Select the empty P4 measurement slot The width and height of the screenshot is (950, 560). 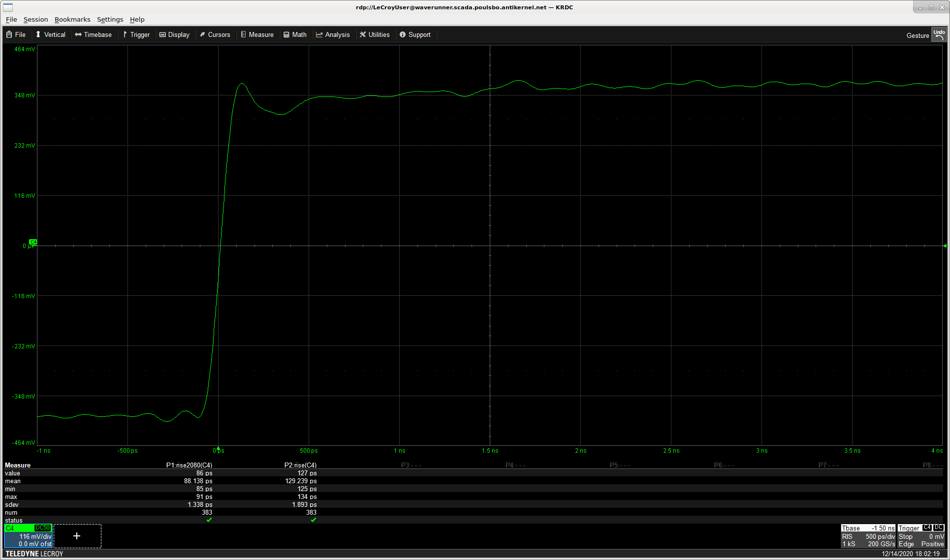click(x=515, y=465)
